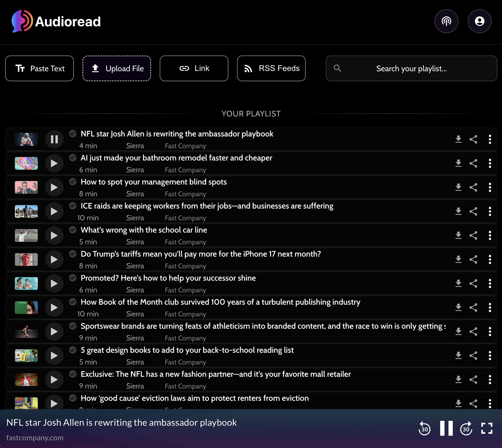Click the Upload File button
The width and height of the screenshot is (502, 448).
pos(117,68)
